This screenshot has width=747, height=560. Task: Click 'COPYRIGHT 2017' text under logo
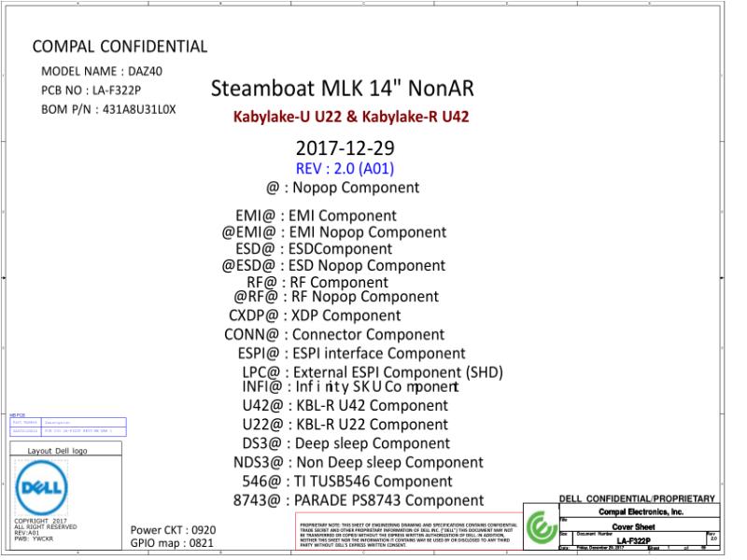pyautogui.click(x=40, y=522)
